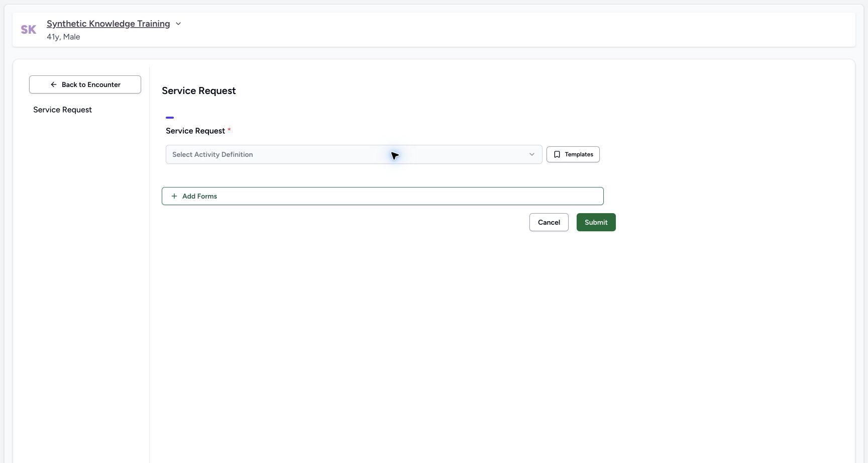This screenshot has width=868, height=463.
Task: Expand the chevron beside the patient name
Action: click(x=178, y=24)
